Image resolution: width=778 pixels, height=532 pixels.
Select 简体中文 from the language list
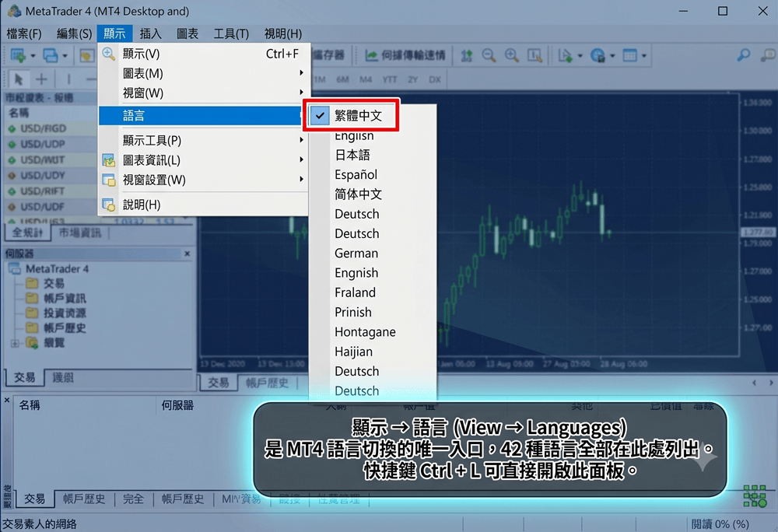click(358, 194)
